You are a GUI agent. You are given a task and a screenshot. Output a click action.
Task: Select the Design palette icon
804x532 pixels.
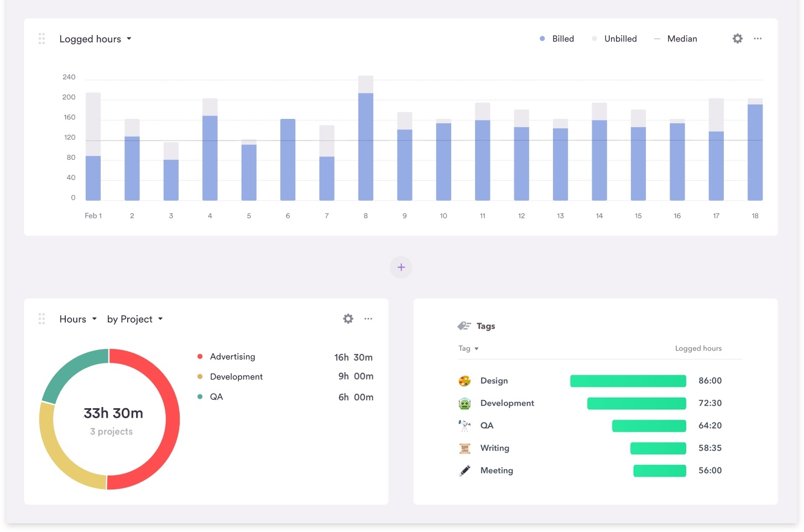[464, 380]
